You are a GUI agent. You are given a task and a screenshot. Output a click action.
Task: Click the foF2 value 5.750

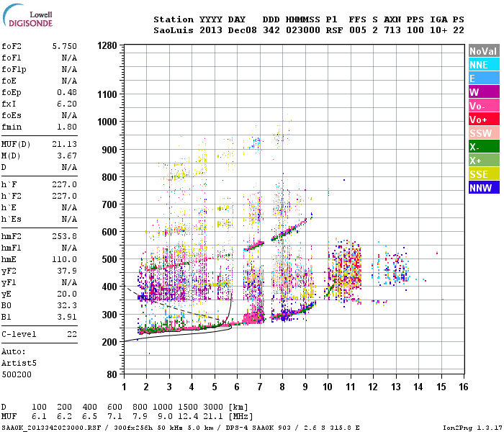(65, 46)
